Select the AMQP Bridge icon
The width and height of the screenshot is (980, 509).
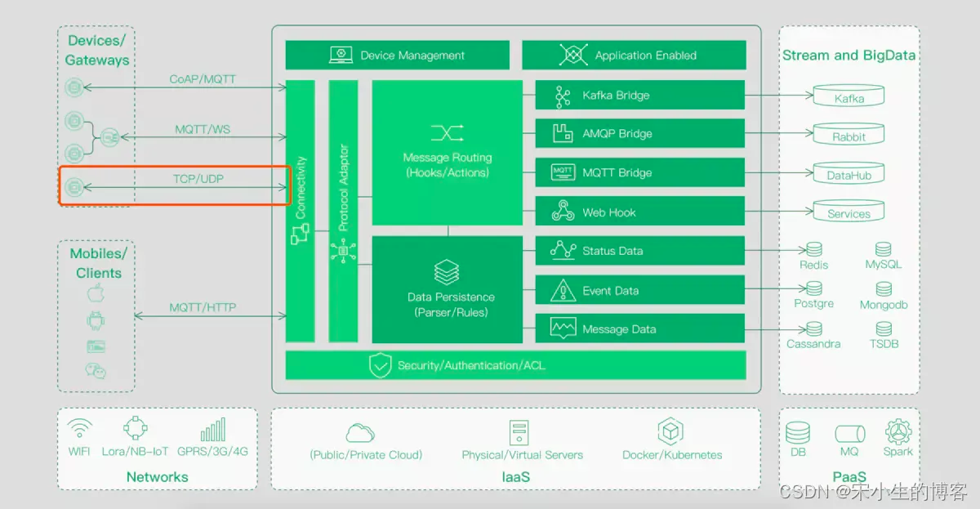coord(563,133)
